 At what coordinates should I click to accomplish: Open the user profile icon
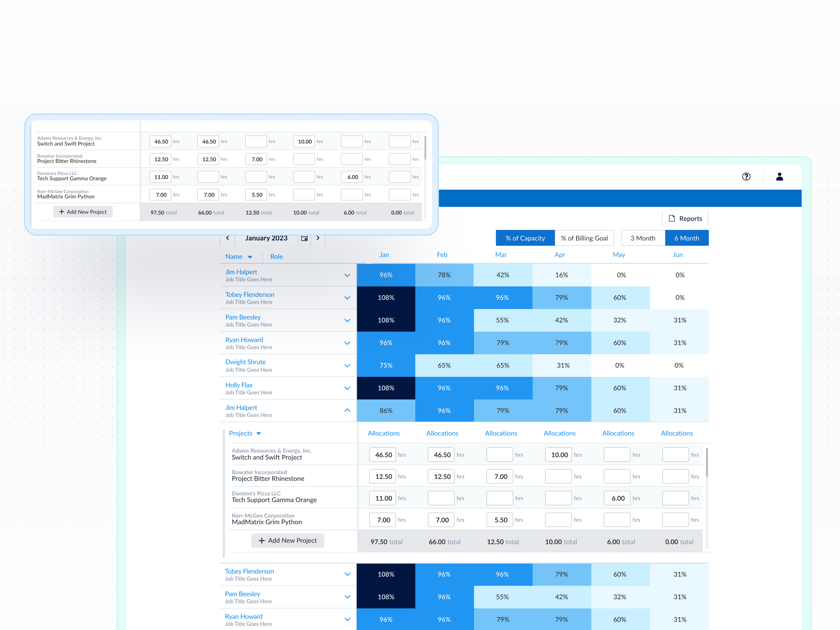[779, 177]
